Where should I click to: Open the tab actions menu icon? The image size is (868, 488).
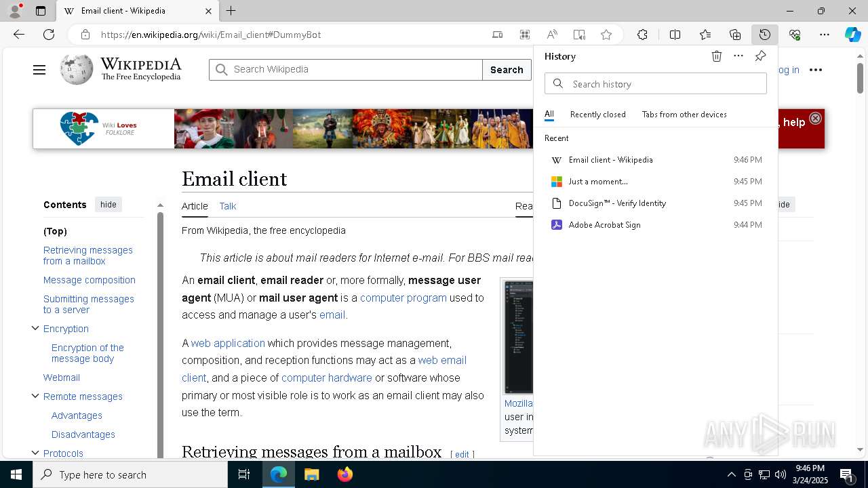pyautogui.click(x=41, y=11)
